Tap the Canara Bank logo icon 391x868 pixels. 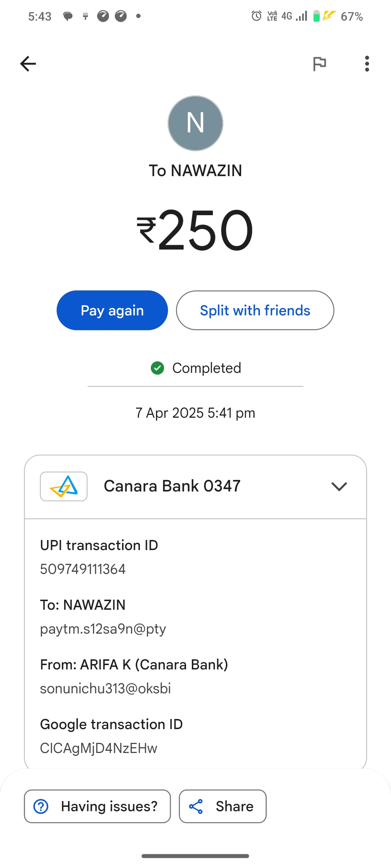coord(64,486)
